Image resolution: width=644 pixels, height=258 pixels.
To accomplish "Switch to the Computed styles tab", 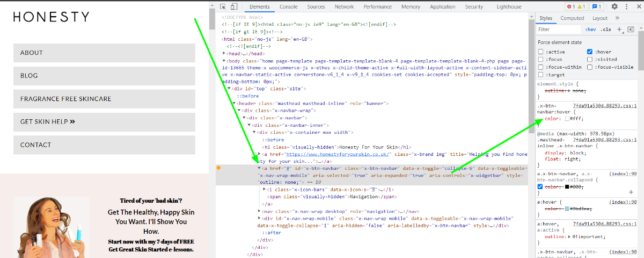I will tap(572, 18).
